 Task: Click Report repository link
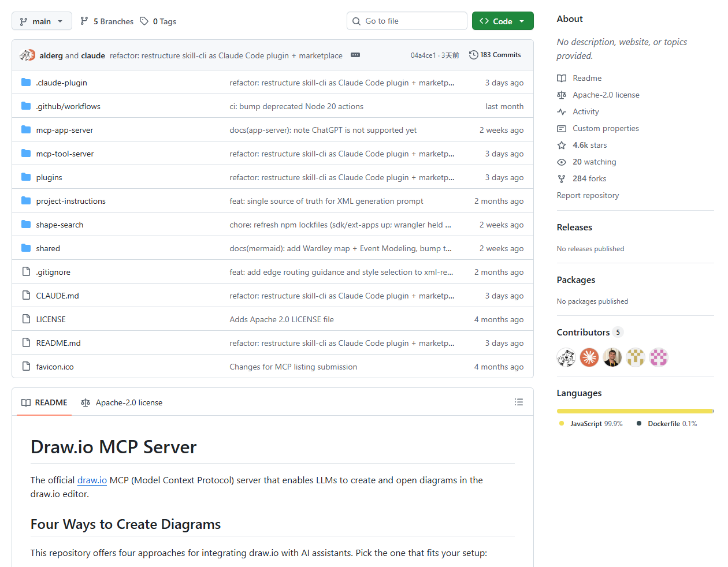[588, 195]
